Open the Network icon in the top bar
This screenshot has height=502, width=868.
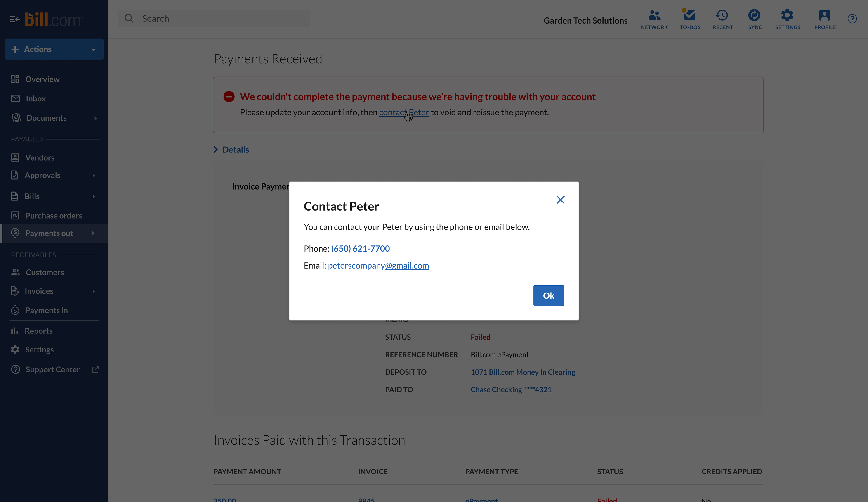click(x=654, y=16)
